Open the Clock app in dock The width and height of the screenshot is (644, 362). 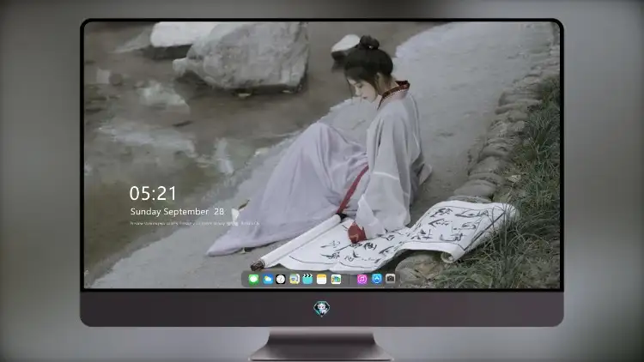281,280
